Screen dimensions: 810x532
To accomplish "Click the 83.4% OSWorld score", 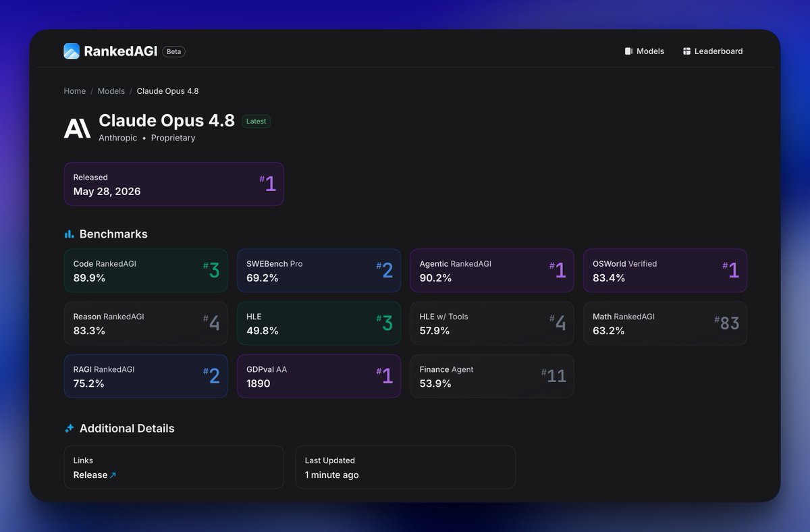I will pyautogui.click(x=609, y=278).
